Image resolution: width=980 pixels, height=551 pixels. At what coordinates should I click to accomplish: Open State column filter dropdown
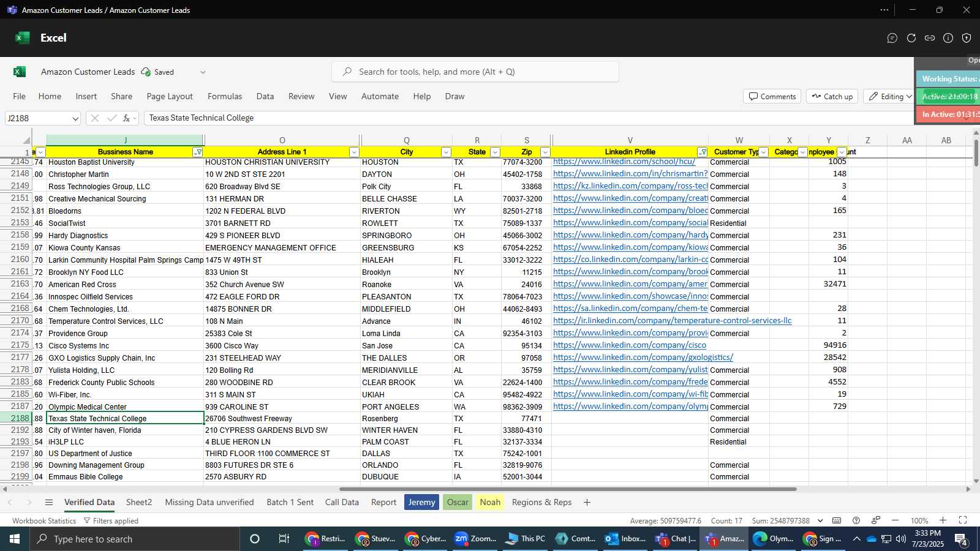(495, 152)
